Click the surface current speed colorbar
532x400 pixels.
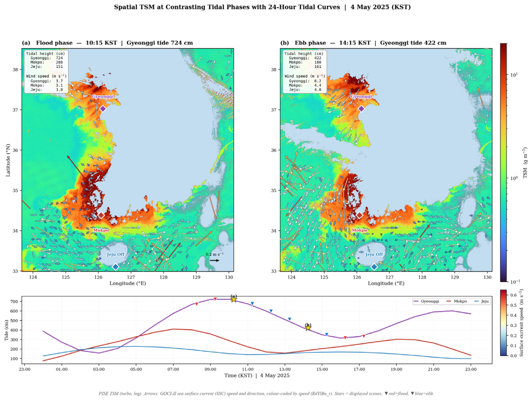tap(504, 323)
